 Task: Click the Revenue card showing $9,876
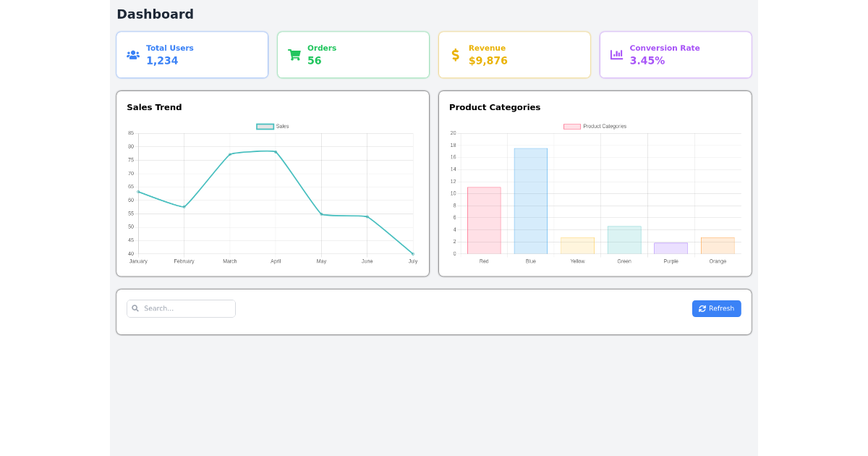514,54
